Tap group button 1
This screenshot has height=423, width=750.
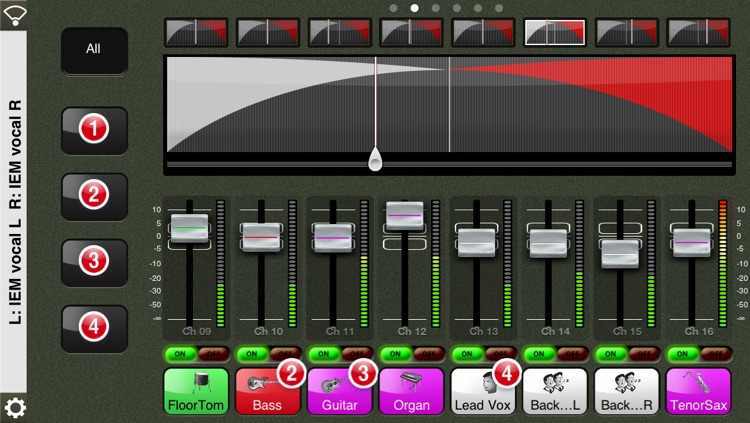(94, 130)
